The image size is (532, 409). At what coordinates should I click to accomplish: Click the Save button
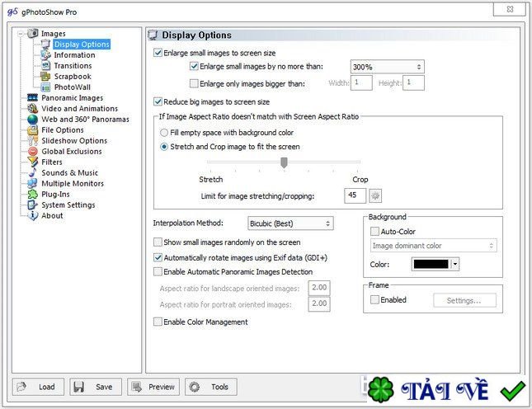pos(96,387)
